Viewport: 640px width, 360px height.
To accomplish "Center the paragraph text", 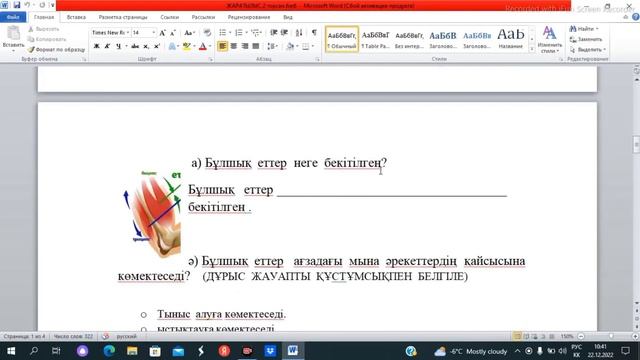I will (x=233, y=46).
